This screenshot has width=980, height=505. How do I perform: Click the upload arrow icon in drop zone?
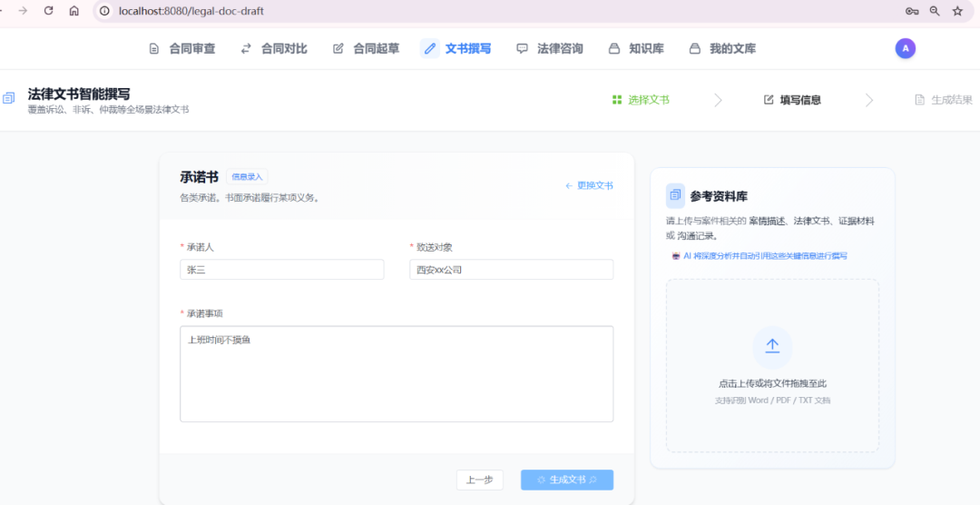pyautogui.click(x=772, y=346)
